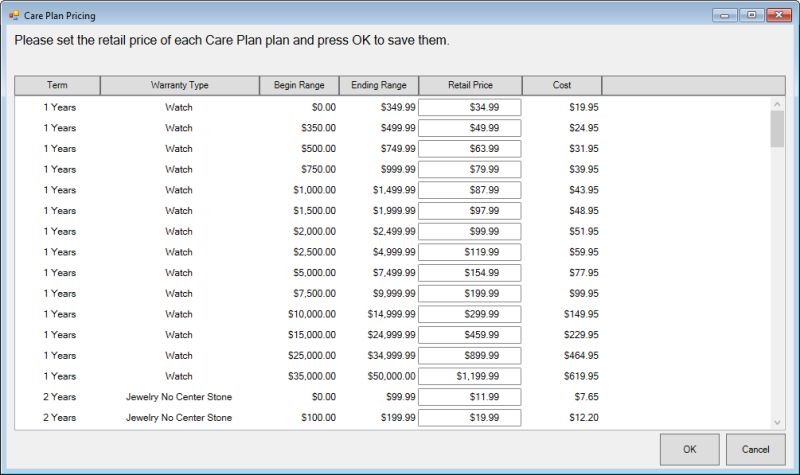
Task: Minimize the Care Plan Pricing window
Action: [724, 15]
